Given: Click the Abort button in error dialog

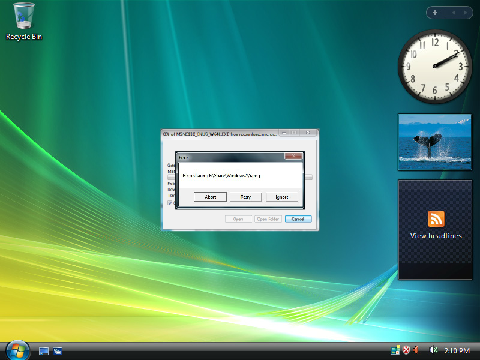Looking at the screenshot, I should tap(210, 197).
